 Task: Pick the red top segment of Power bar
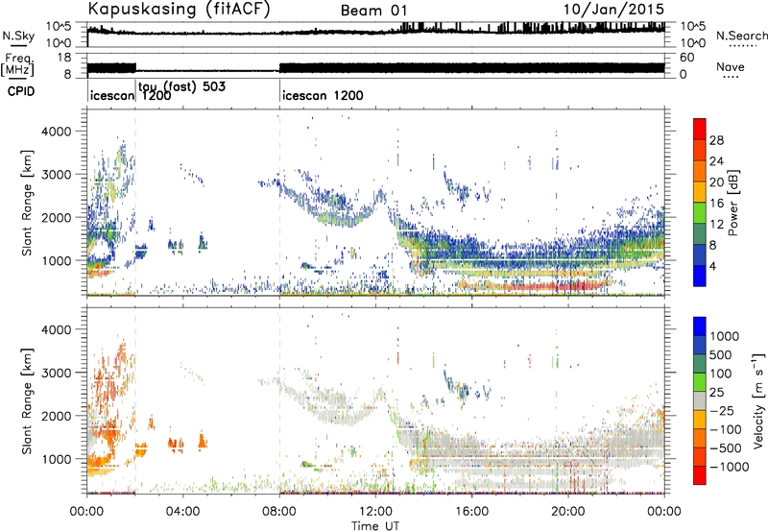pos(700,129)
